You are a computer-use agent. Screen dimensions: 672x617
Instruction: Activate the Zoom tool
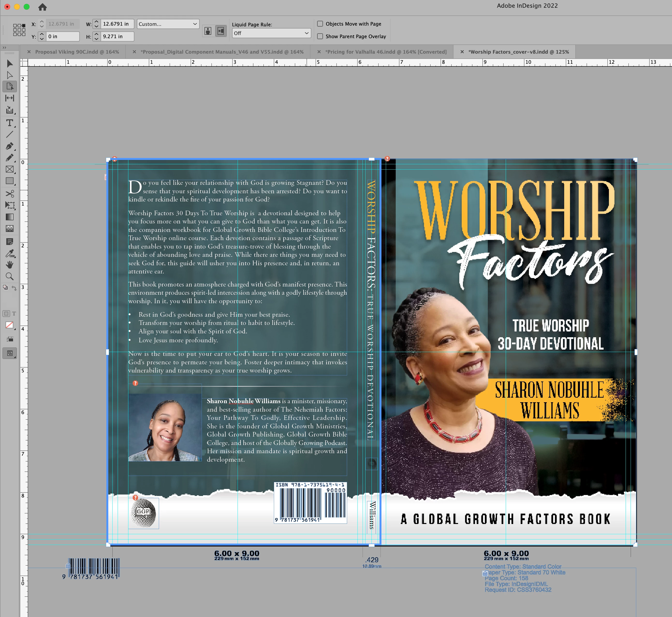click(10, 276)
